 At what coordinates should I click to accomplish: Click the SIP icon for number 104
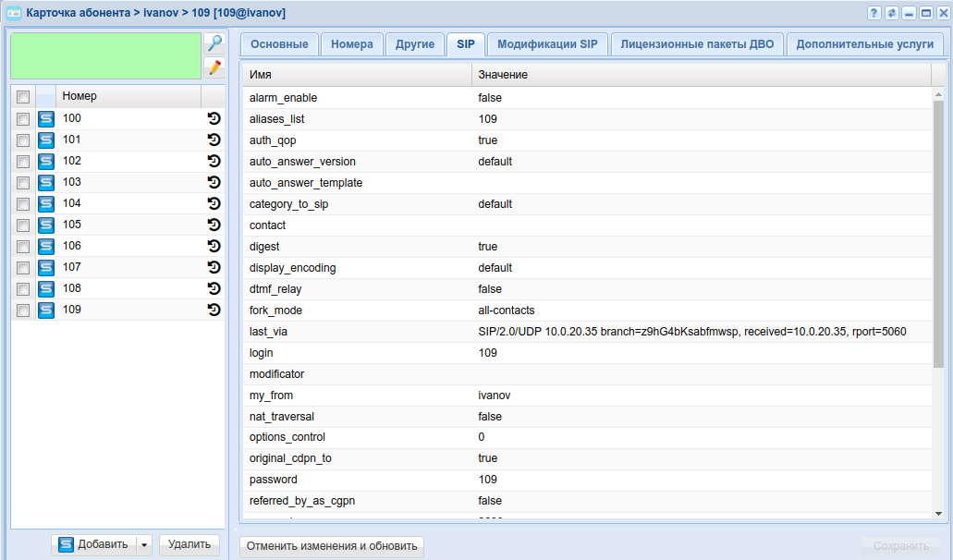pyautogui.click(x=46, y=204)
